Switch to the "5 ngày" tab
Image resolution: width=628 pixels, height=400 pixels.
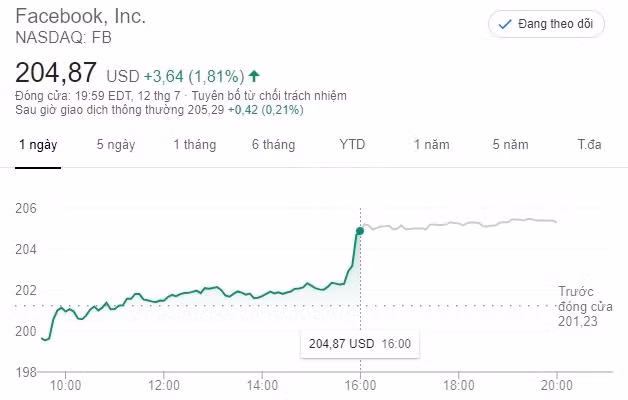coord(116,145)
